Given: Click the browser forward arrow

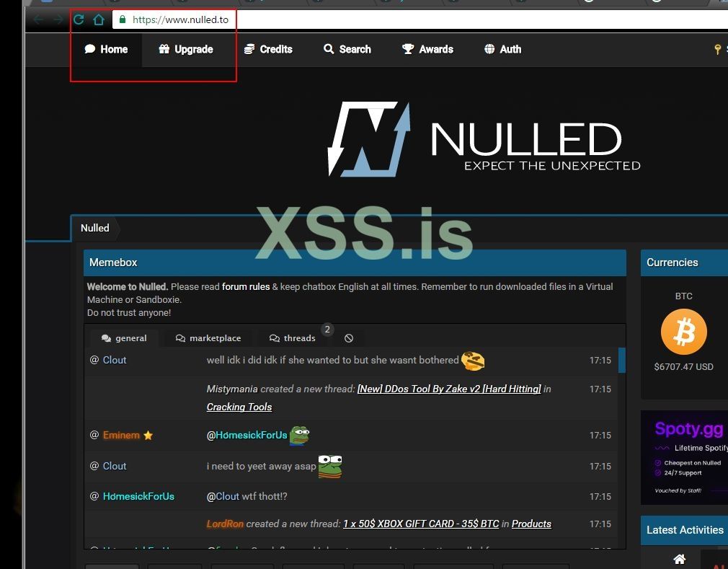Looking at the screenshot, I should (x=58, y=19).
